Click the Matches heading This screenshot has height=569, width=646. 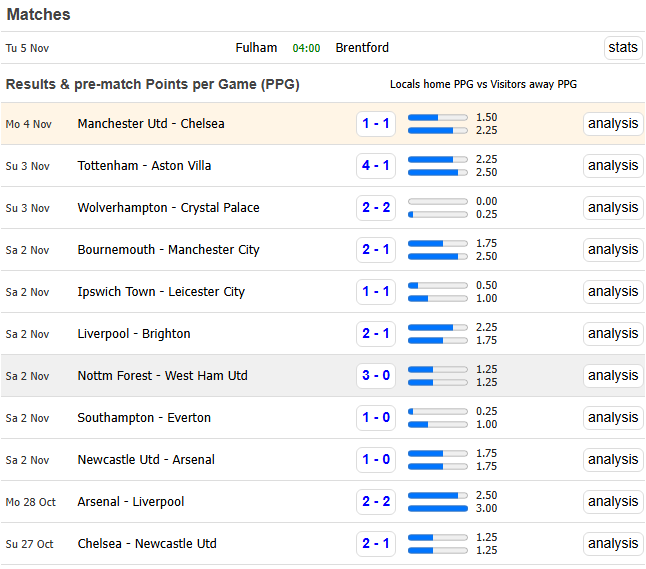pos(39,15)
